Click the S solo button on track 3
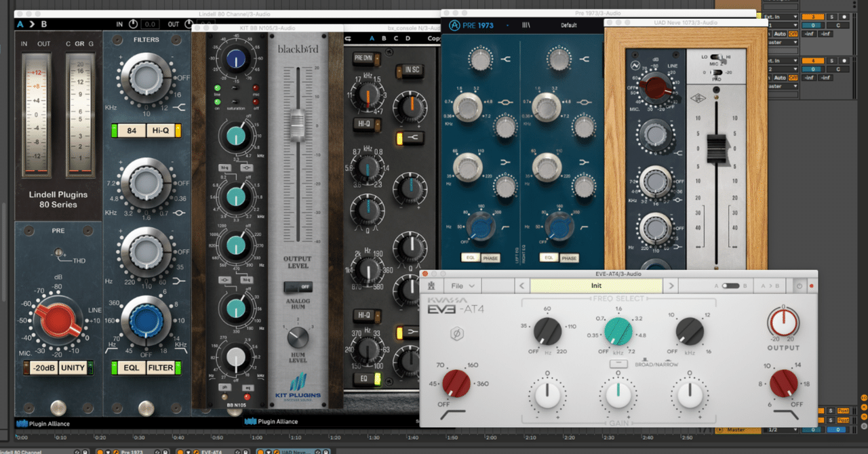 point(831,16)
